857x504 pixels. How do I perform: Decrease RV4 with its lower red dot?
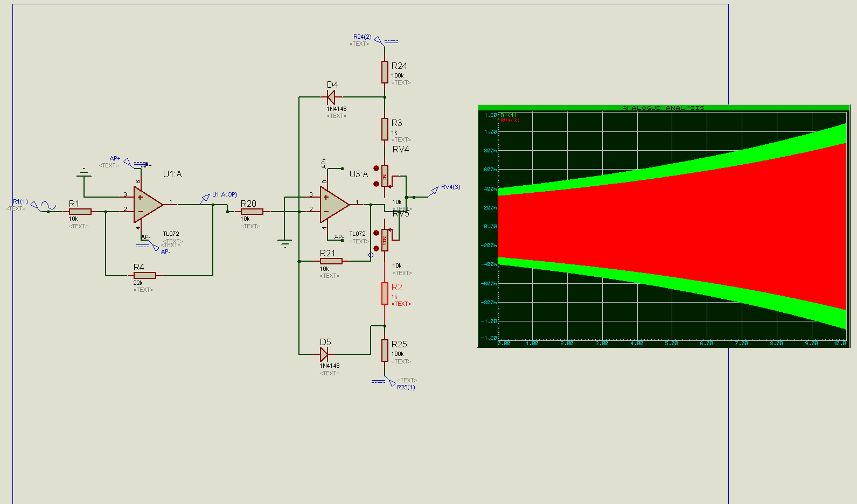click(376, 184)
